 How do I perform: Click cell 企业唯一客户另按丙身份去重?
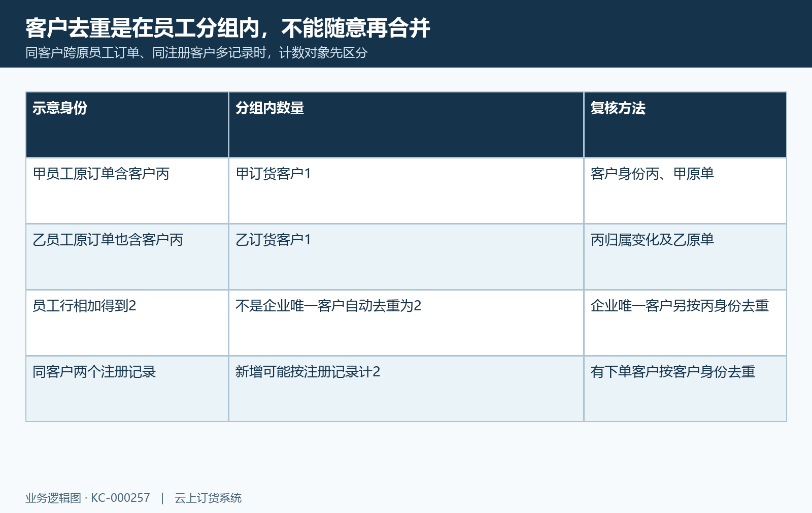pyautogui.click(x=685, y=323)
